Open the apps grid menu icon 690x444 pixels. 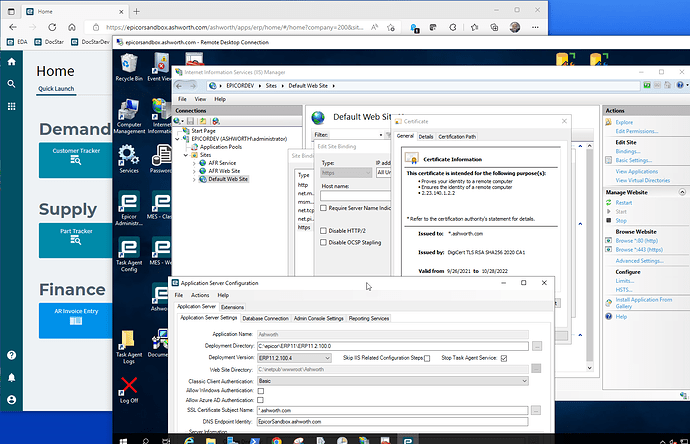[x=11, y=106]
